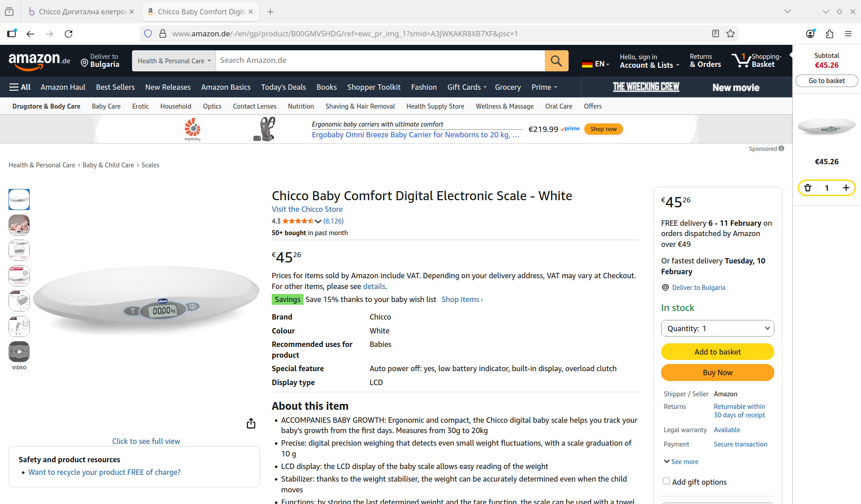Screen dimensions: 861x504
Task: Switch to the first Chicco browser tab
Action: coord(81,12)
